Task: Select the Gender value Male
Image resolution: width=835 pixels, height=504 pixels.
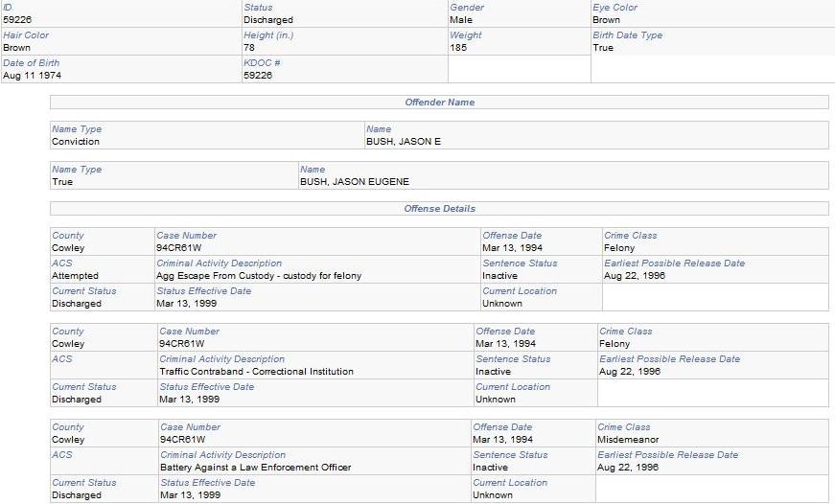Action: pos(461,19)
